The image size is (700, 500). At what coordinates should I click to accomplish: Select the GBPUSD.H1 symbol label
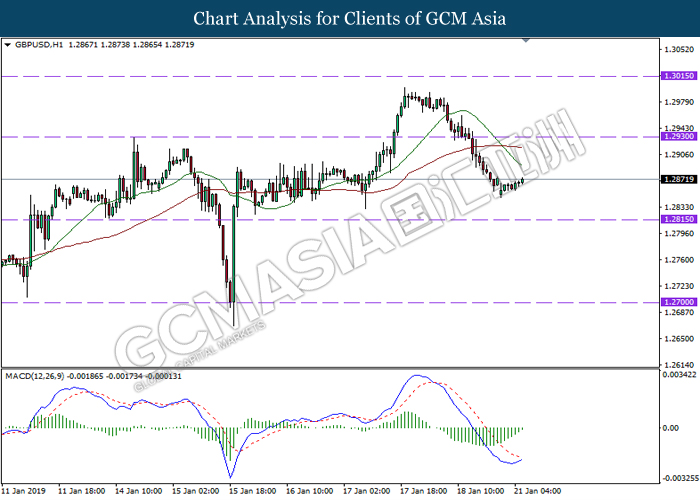(38, 46)
